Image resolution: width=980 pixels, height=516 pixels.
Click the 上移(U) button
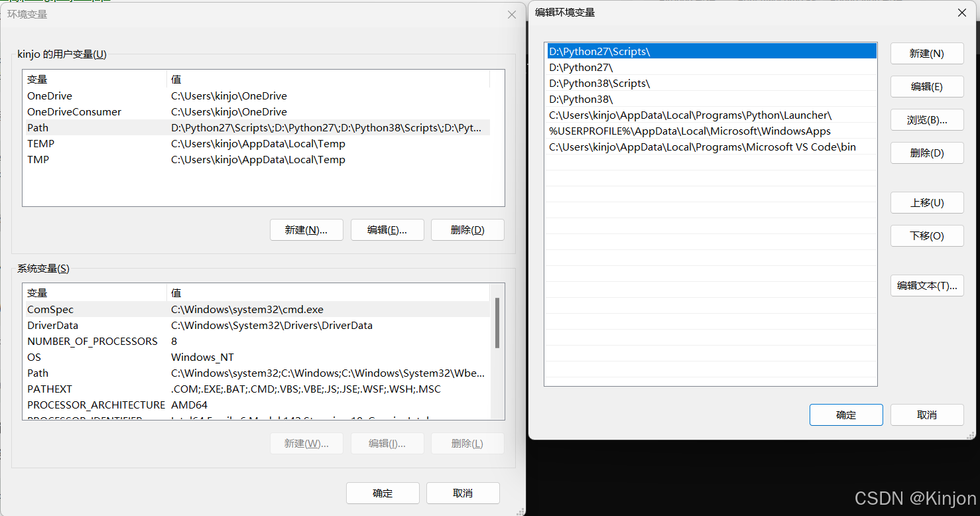[x=927, y=203]
